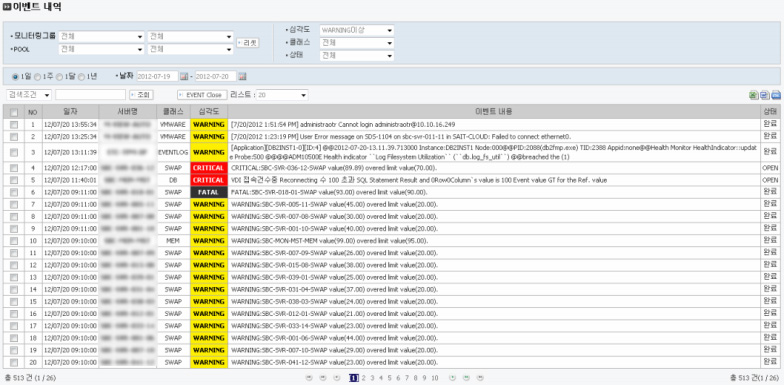
Task: Open the 검색조건 dropdown
Action: pos(29,95)
